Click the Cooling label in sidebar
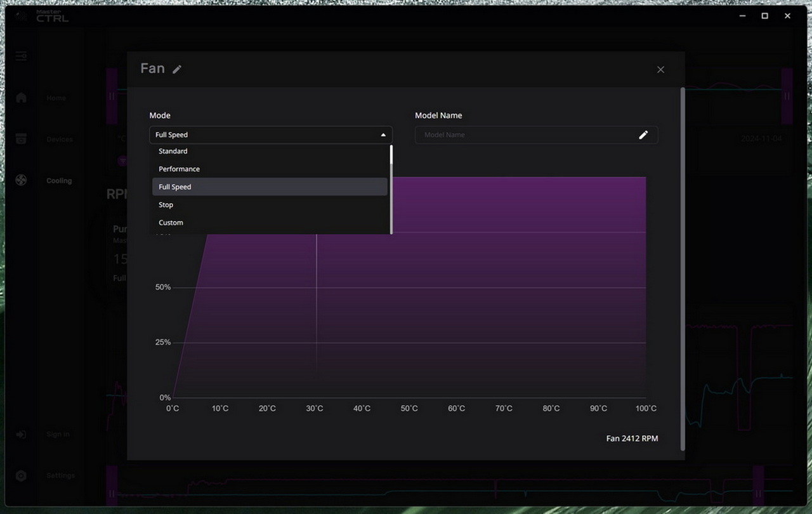This screenshot has width=812, height=514. [59, 181]
